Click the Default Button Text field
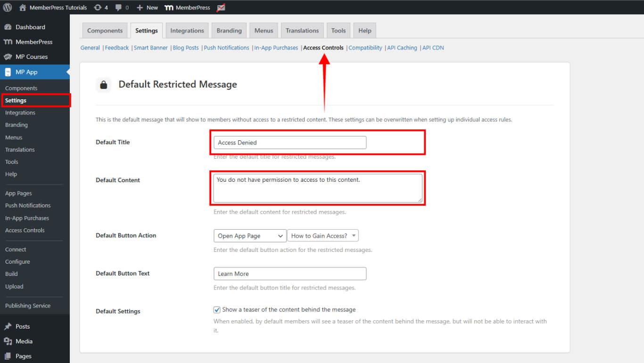Screen dimensions: 644x363 289,274
